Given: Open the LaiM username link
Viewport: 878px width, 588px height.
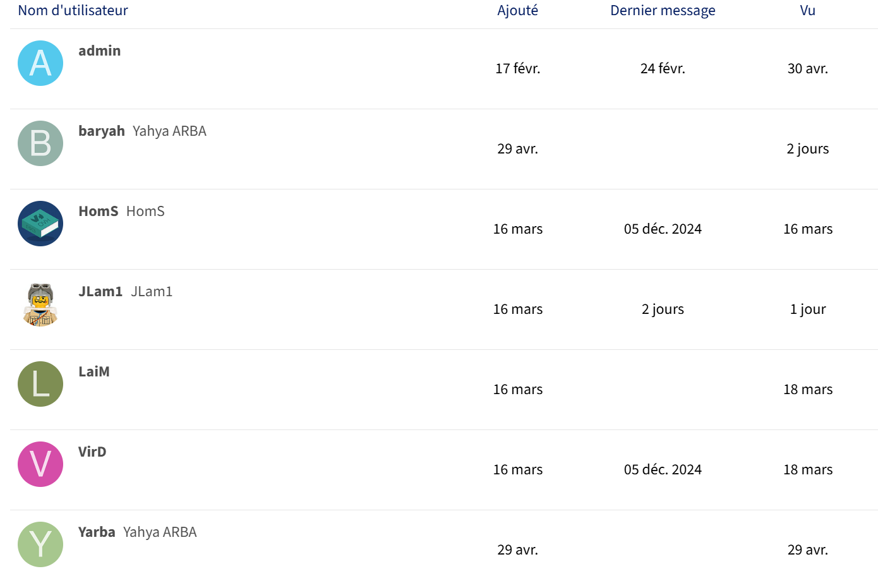Looking at the screenshot, I should coord(94,371).
